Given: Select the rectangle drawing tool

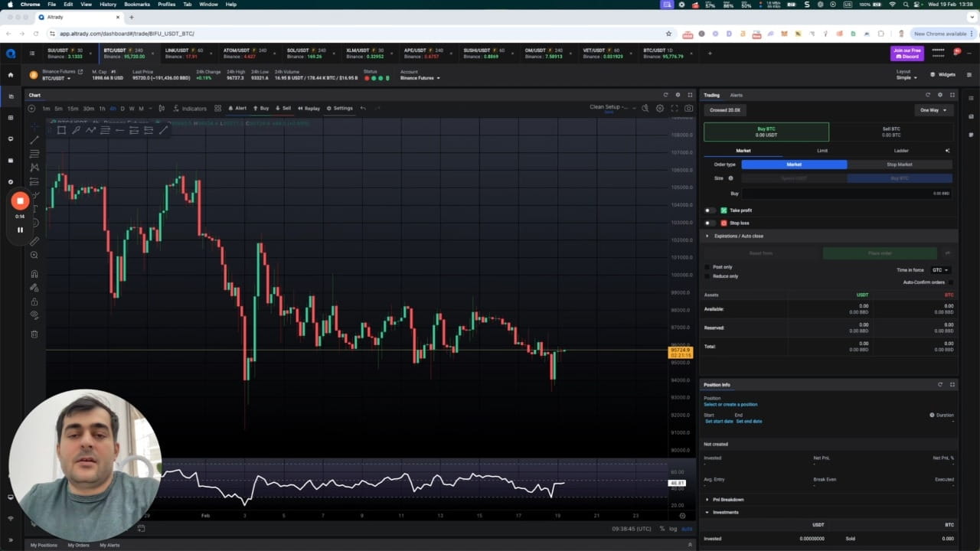Looking at the screenshot, I should pyautogui.click(x=61, y=130).
